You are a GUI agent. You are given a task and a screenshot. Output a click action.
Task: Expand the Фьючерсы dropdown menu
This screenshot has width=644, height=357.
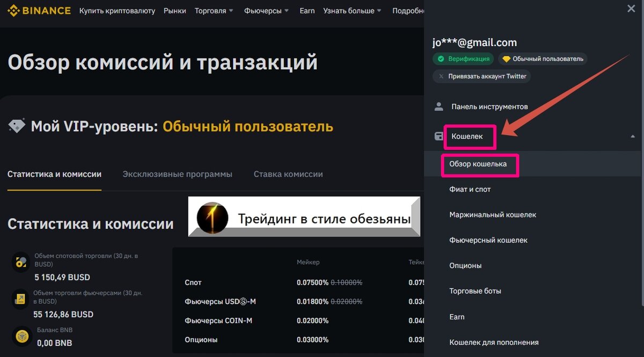[266, 11]
